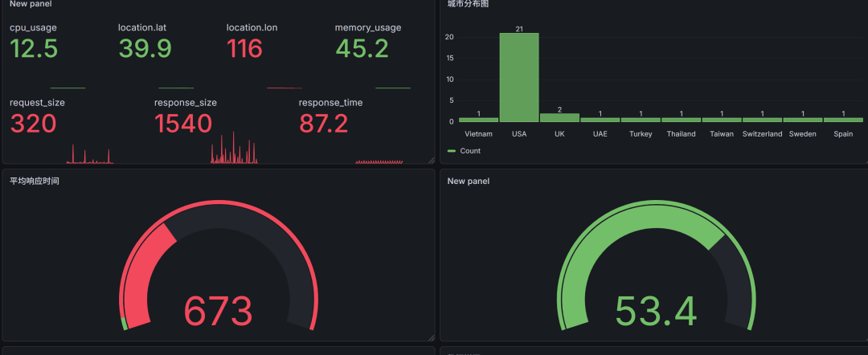The image size is (868, 355).
Task: Click the request_size value 320
Action: click(x=33, y=124)
